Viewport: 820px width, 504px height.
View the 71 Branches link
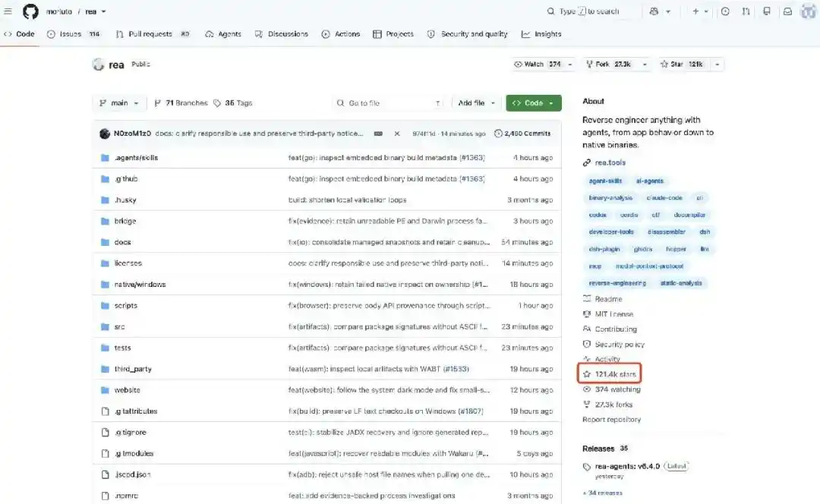pyautogui.click(x=181, y=103)
